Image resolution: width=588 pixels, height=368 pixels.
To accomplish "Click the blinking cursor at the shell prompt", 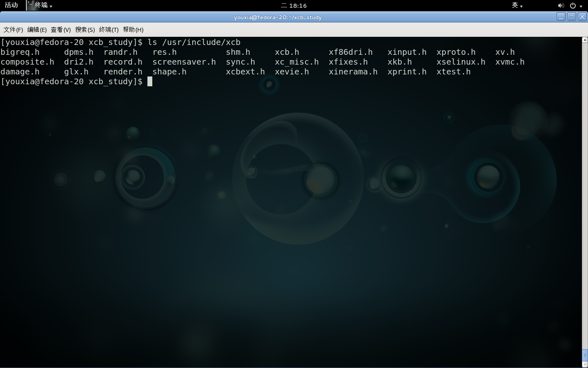I will tap(150, 81).
